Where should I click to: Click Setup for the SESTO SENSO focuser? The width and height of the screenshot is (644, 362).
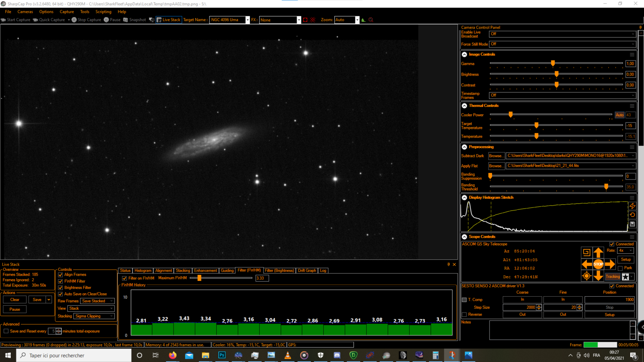[x=609, y=314]
